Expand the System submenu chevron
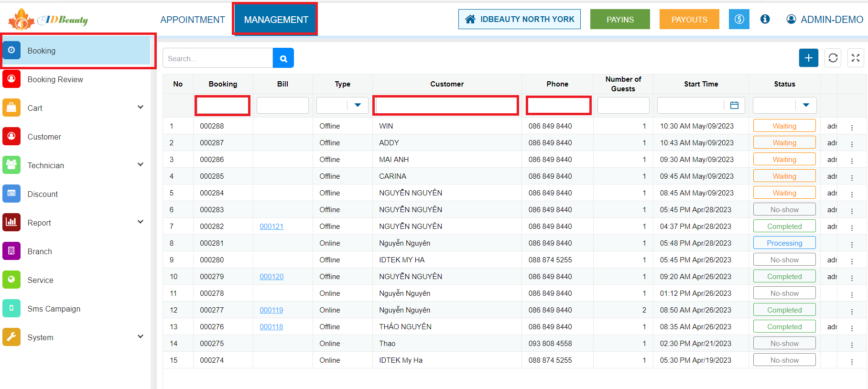This screenshot has height=389, width=868. pyautogui.click(x=141, y=336)
